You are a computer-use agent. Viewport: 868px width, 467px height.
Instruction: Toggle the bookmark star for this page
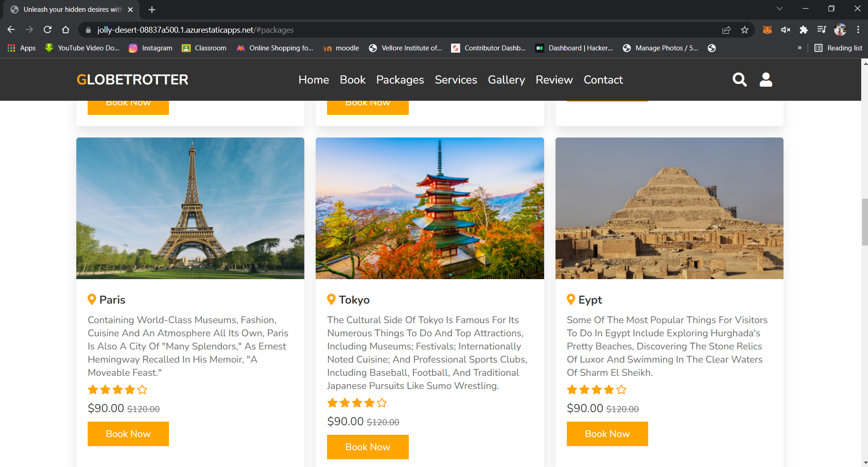745,29
